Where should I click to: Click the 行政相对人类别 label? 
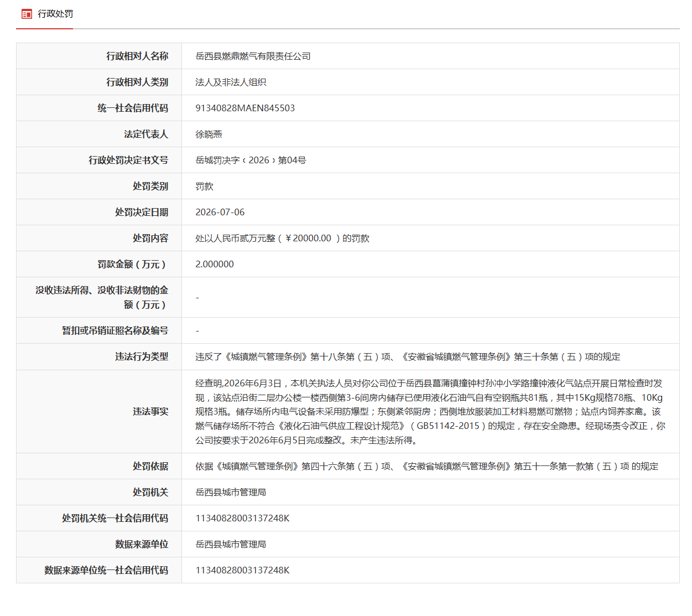point(137,82)
